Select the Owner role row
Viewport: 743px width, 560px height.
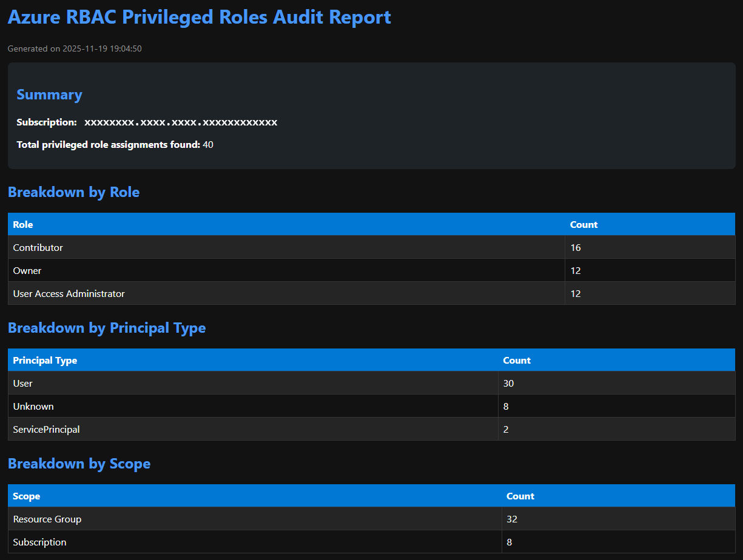(27, 270)
